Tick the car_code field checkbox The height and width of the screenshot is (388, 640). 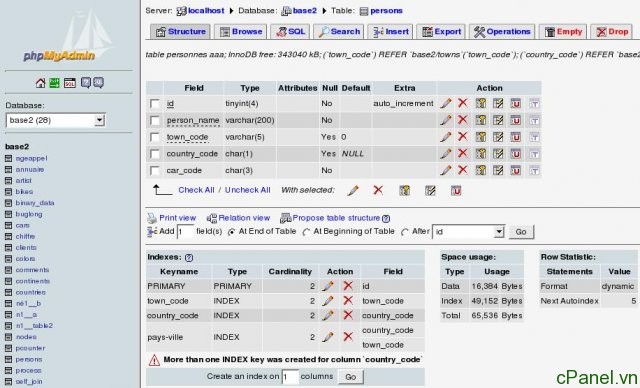[155, 171]
